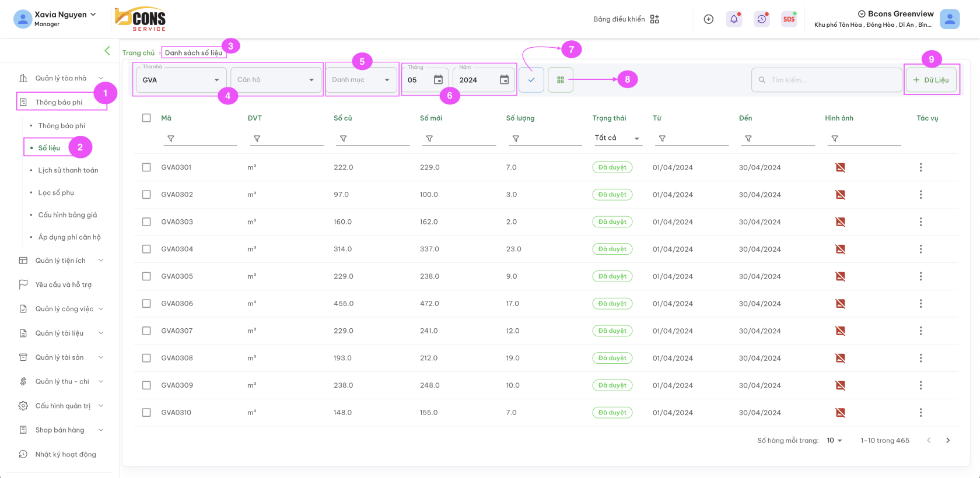
Task: Expand Quản lý công việc menu
Action: [x=61, y=309]
